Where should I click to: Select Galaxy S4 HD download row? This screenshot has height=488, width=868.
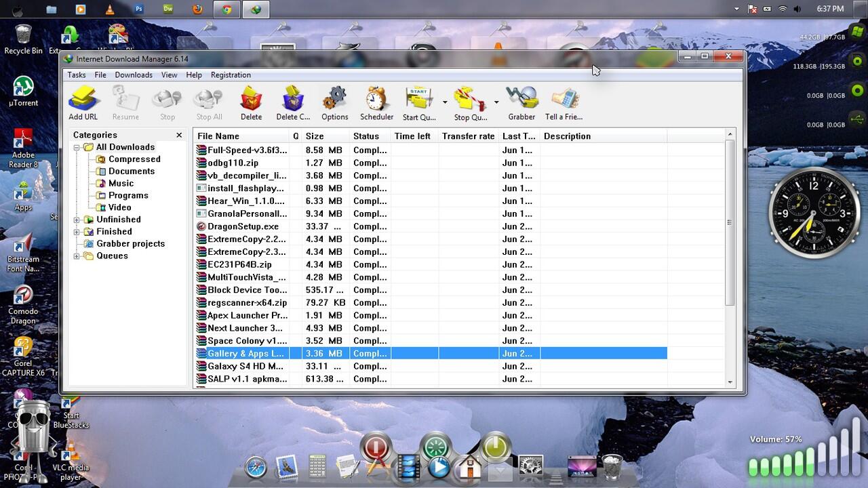(x=431, y=366)
